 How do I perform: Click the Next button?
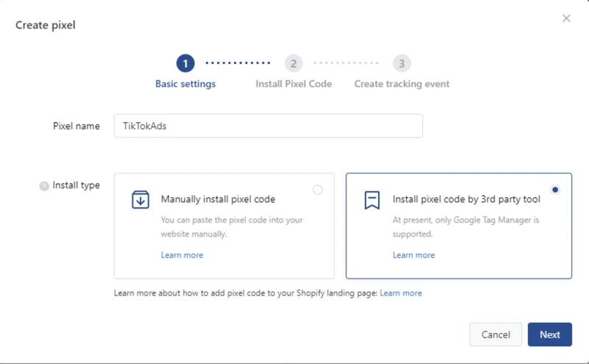(x=549, y=335)
